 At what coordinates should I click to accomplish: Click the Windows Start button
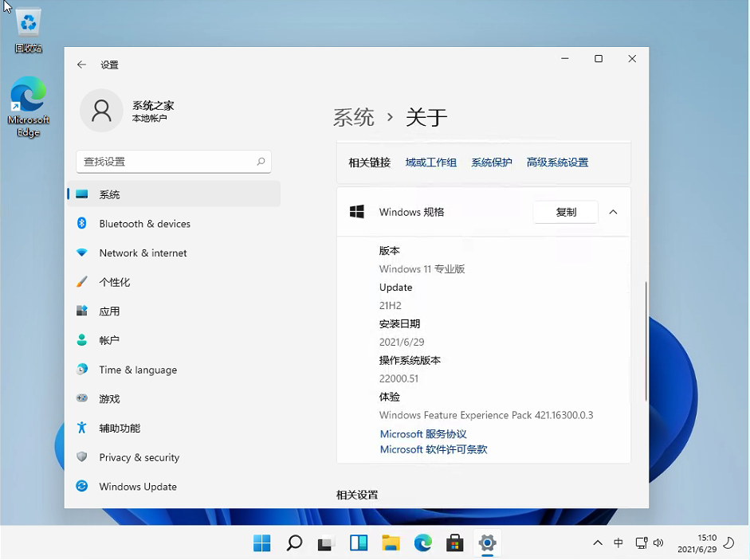(x=261, y=542)
